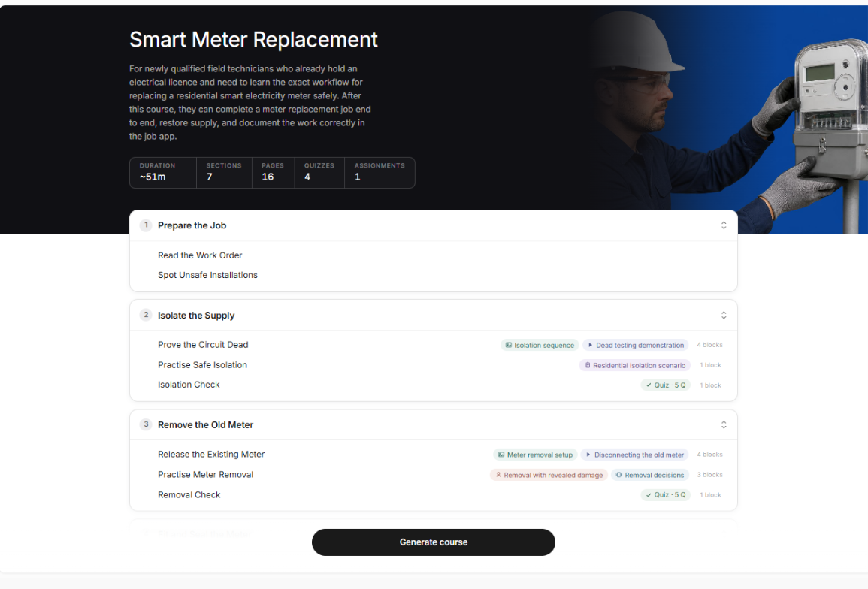Open the Practise Safe Isolation page

point(202,365)
